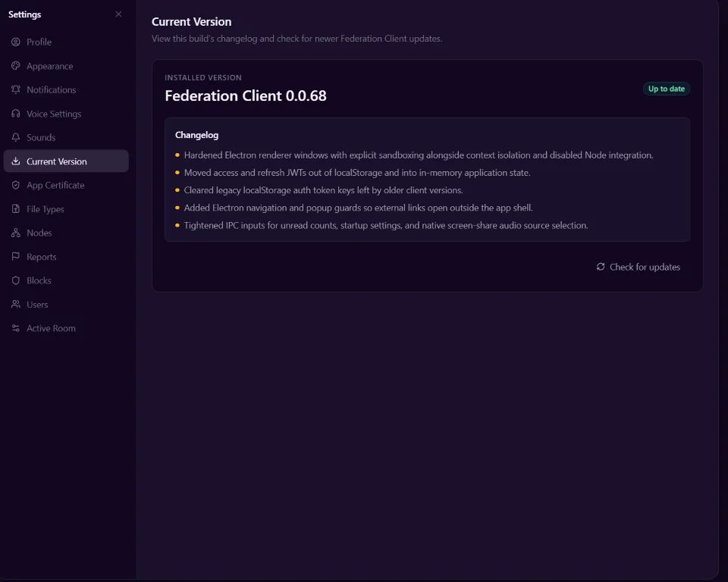Open the Blocks section

pos(66,280)
